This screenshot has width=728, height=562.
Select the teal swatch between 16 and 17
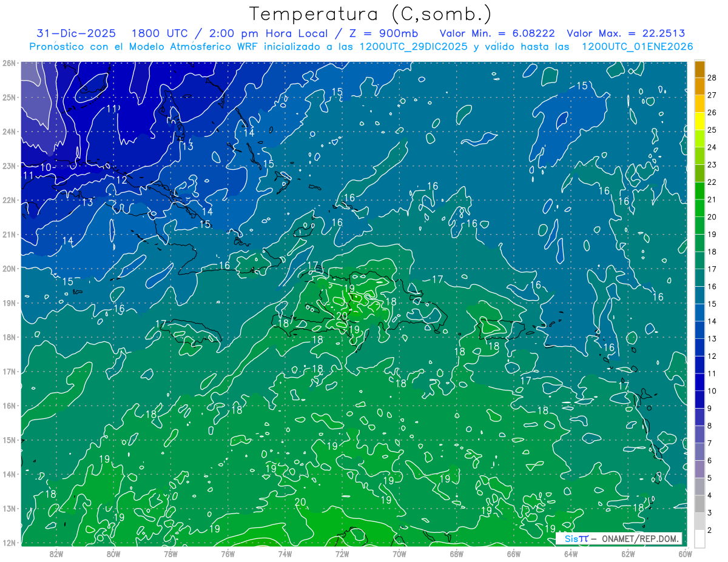click(699, 278)
